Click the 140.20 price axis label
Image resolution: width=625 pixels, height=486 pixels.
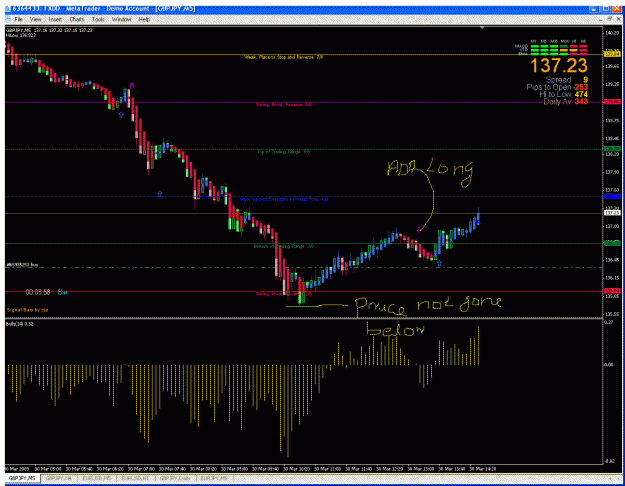click(x=612, y=33)
